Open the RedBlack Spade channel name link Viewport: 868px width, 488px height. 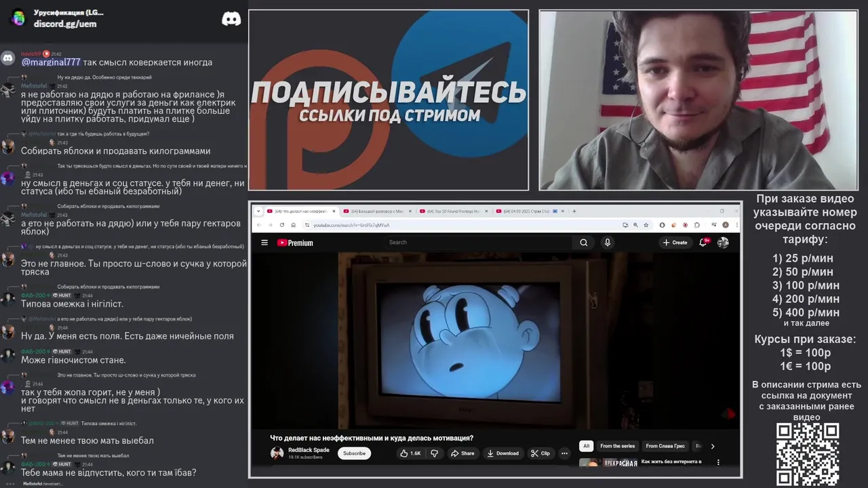[309, 450]
